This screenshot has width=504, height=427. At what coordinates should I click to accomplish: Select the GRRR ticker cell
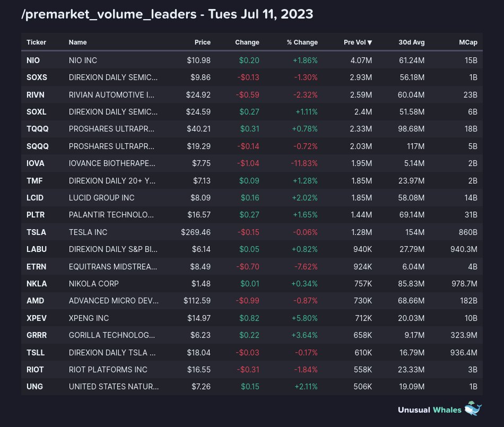[37, 335]
